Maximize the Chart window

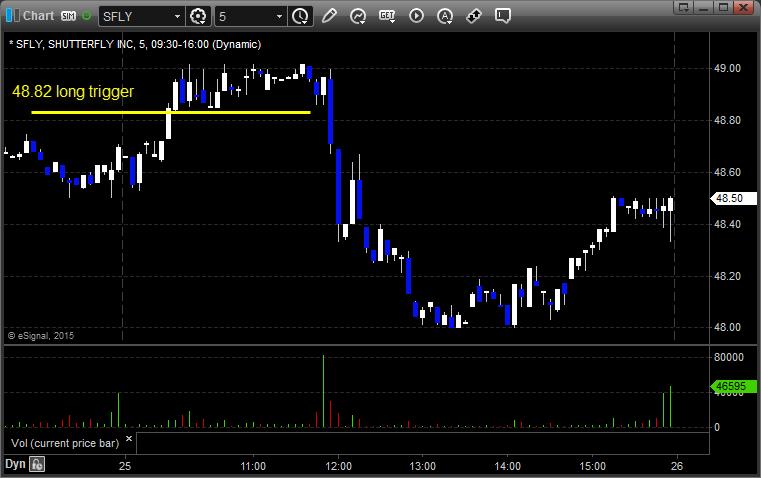click(723, 7)
